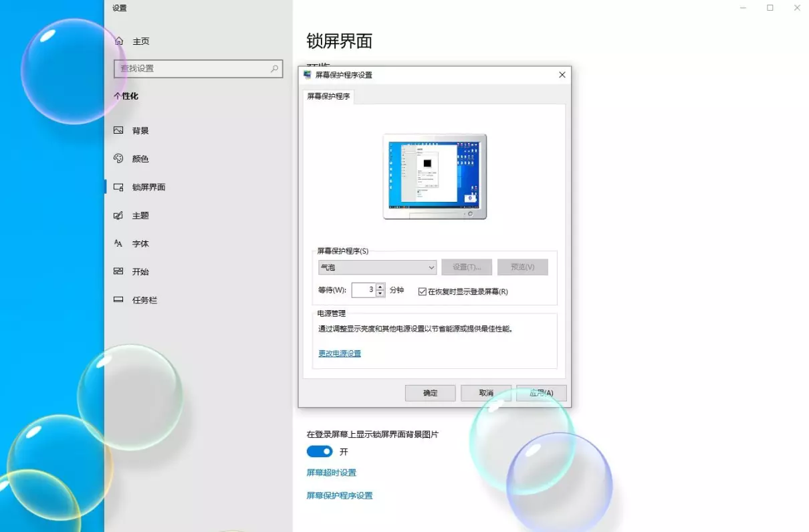The image size is (809, 532).
Task: Open the 屏幕超时设置 link
Action: [x=332, y=473]
